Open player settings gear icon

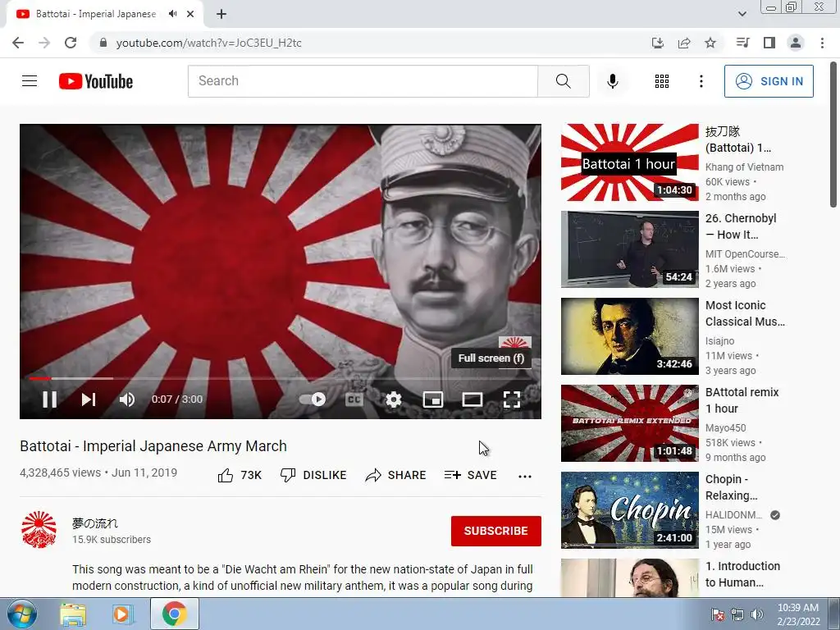pos(394,399)
